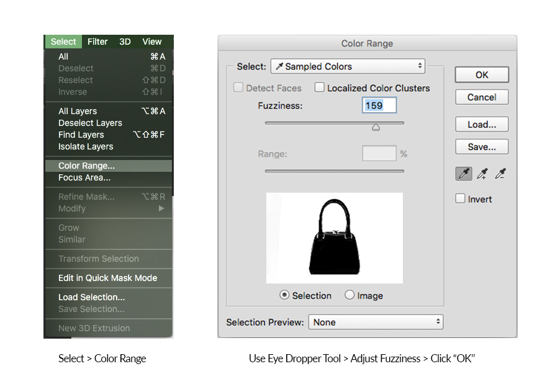Click the OK button
Viewport: 555px width, 392px height.
[x=482, y=74]
